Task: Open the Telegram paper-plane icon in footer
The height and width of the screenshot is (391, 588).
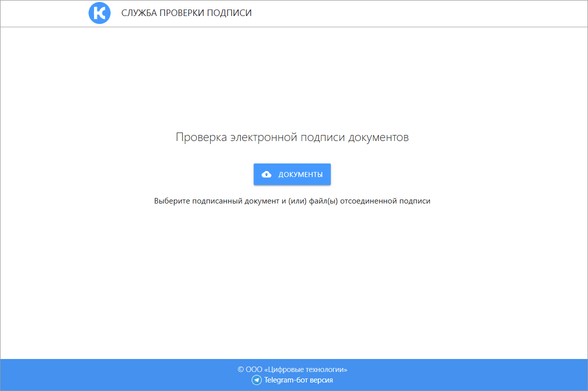Action: point(257,379)
